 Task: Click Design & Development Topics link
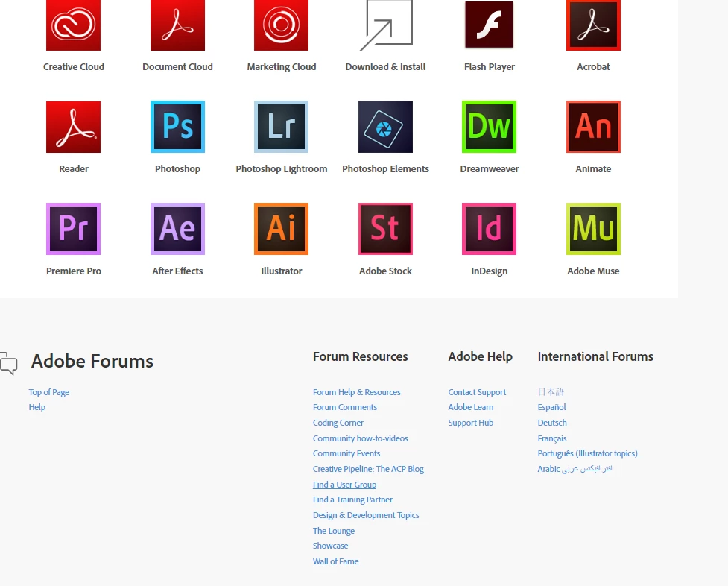point(366,515)
